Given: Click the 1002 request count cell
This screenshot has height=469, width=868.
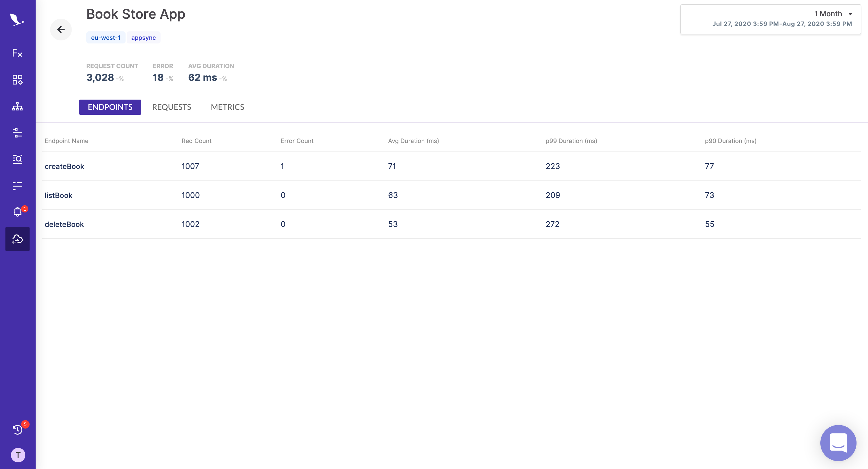Looking at the screenshot, I should [191, 224].
